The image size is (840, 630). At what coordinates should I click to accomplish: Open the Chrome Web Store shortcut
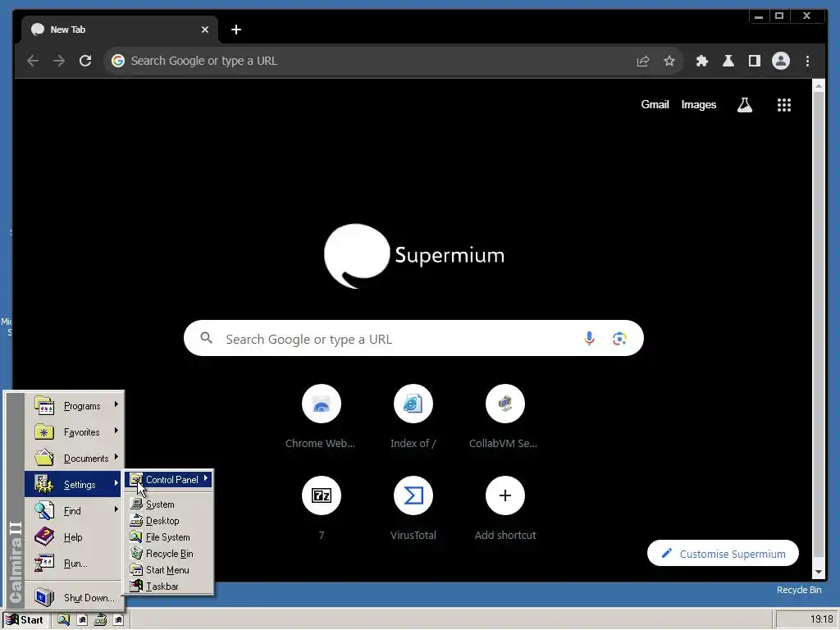tap(321, 416)
